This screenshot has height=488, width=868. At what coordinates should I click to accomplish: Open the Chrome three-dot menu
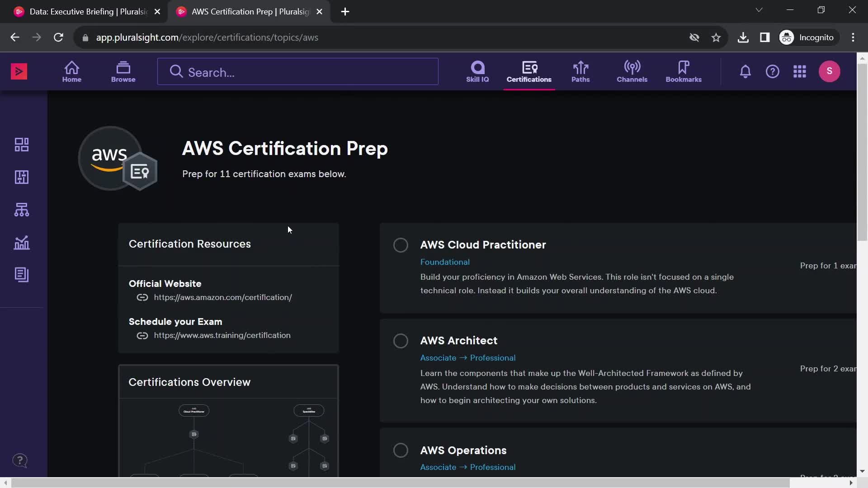click(x=853, y=38)
